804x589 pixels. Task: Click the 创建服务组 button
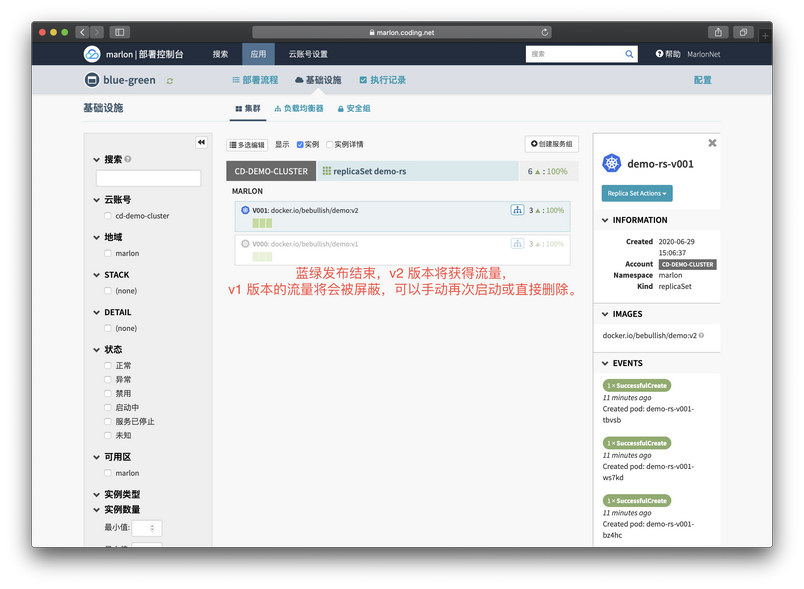click(551, 145)
